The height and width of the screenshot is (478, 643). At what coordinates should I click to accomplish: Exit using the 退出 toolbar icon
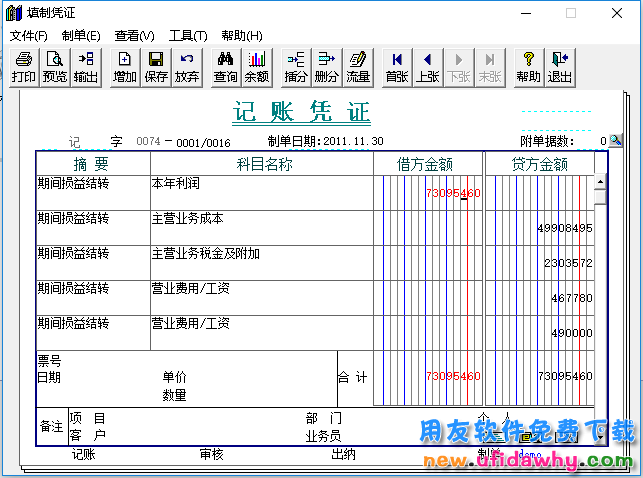tap(559, 67)
